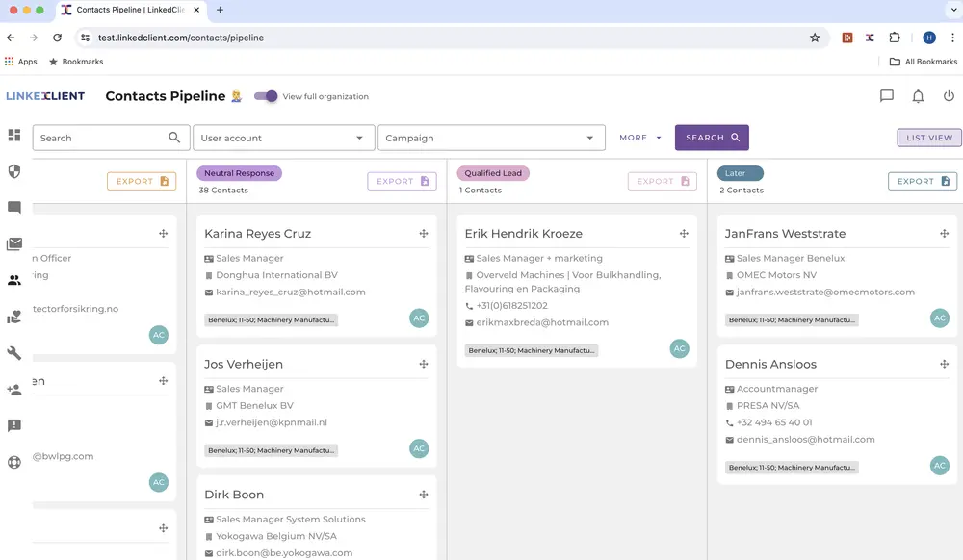Open the Bookmarks folder in bar

[76, 62]
